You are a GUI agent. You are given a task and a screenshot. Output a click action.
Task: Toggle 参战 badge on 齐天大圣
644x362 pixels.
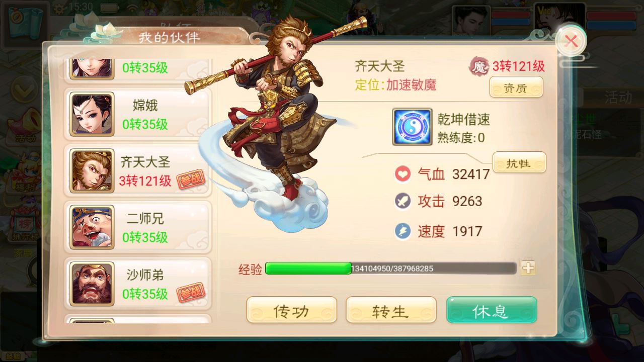(x=191, y=180)
